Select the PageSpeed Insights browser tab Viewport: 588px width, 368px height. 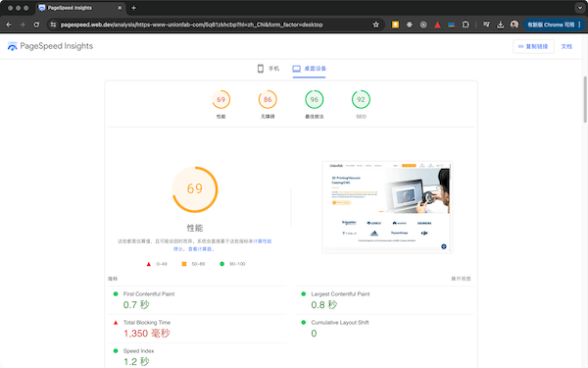[80, 8]
